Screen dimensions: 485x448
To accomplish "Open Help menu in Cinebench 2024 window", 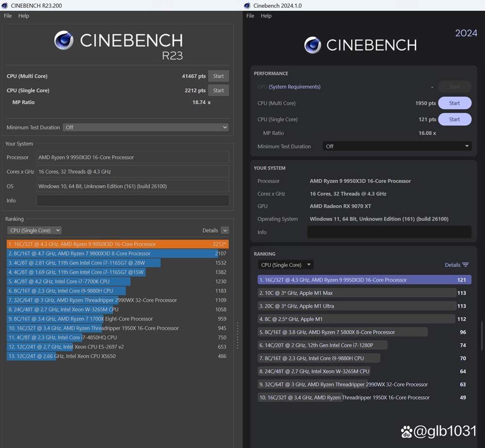I will 266,16.
